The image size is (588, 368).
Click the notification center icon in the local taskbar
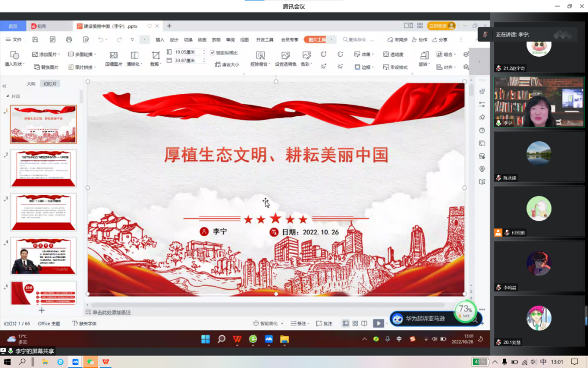coord(574,362)
